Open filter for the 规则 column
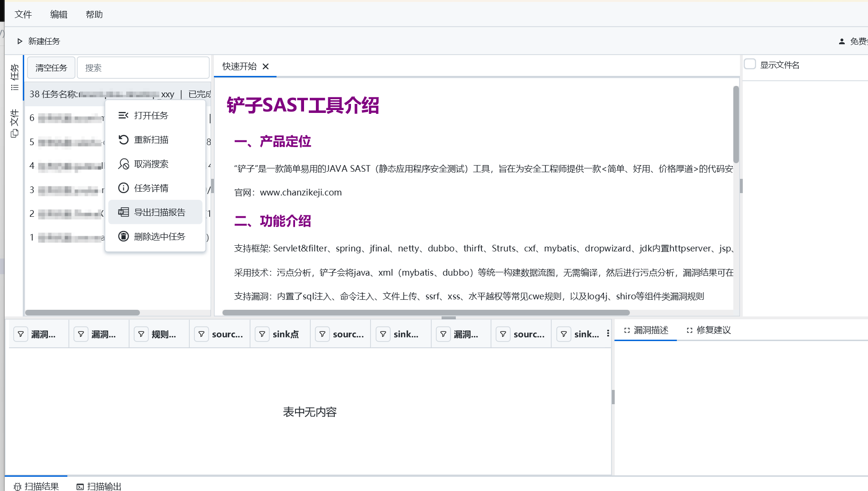Image resolution: width=868 pixels, height=491 pixels. coord(141,334)
